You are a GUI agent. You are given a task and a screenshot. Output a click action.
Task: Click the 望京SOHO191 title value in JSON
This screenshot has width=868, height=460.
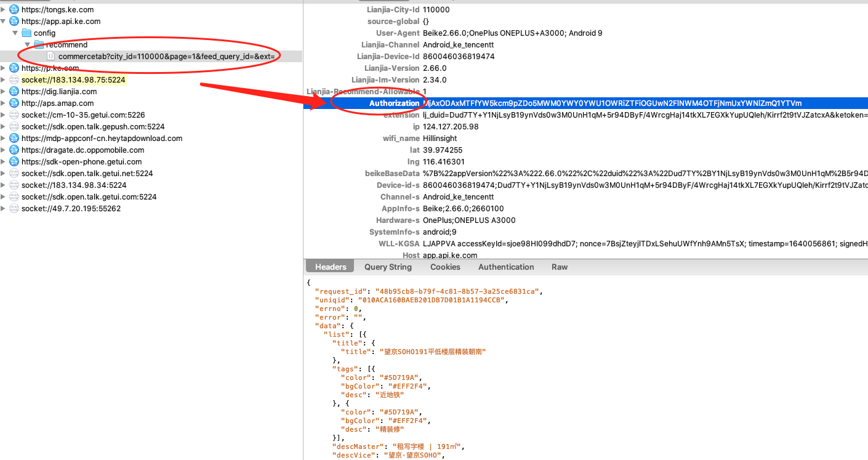click(433, 352)
